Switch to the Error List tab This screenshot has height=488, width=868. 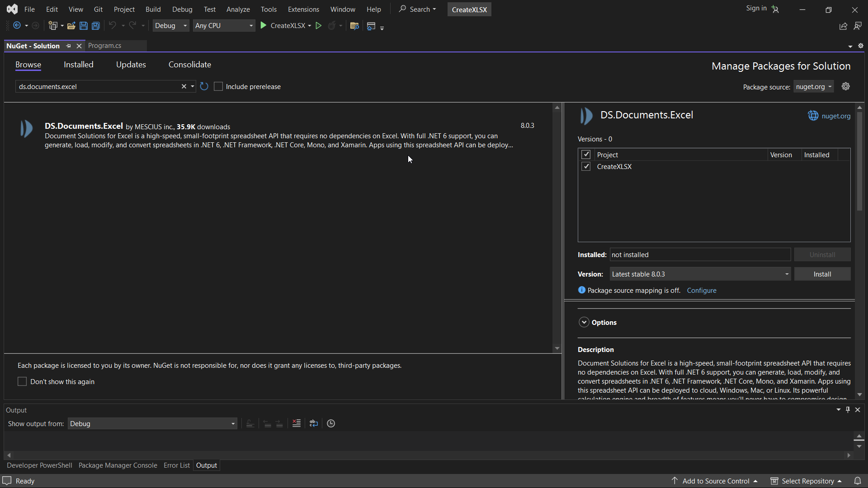click(177, 465)
